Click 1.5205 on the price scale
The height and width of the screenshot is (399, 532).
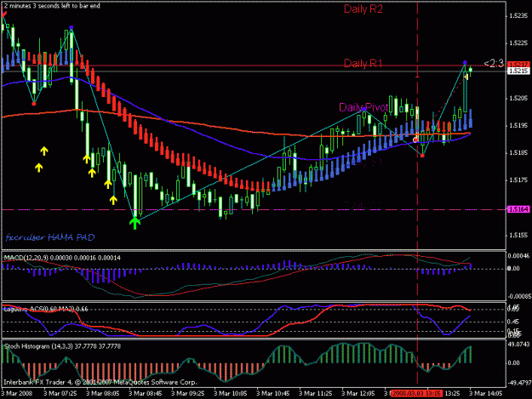coord(518,99)
